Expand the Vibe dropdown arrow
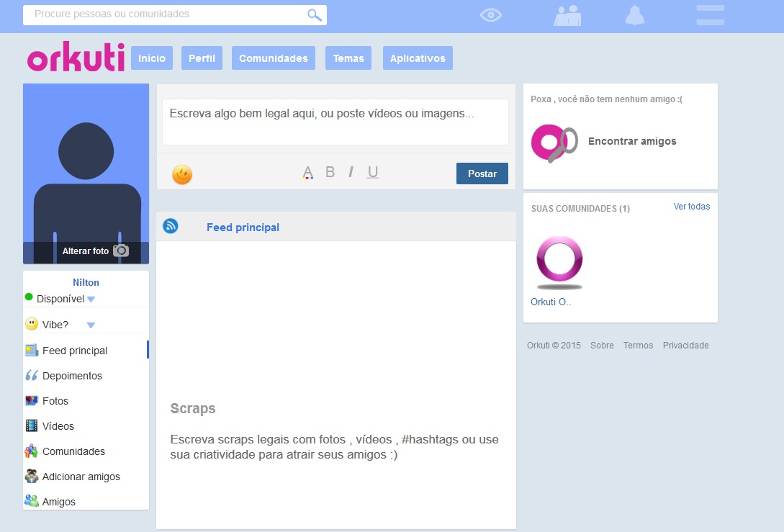The height and width of the screenshot is (532, 784). pyautogui.click(x=91, y=325)
